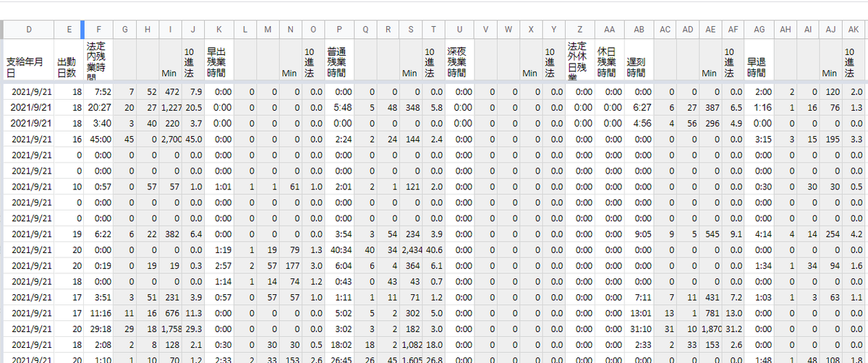Select the cell containing 18:02
The image size is (868, 363).
tap(339, 344)
